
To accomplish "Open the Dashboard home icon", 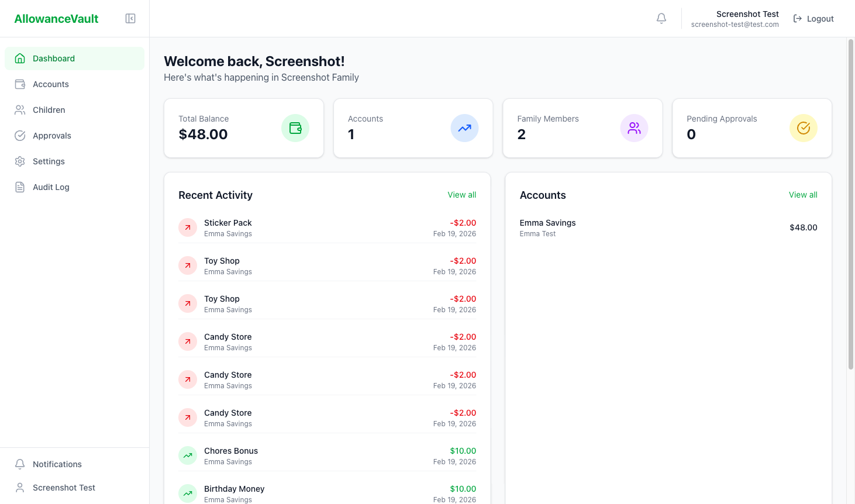I will (19, 58).
